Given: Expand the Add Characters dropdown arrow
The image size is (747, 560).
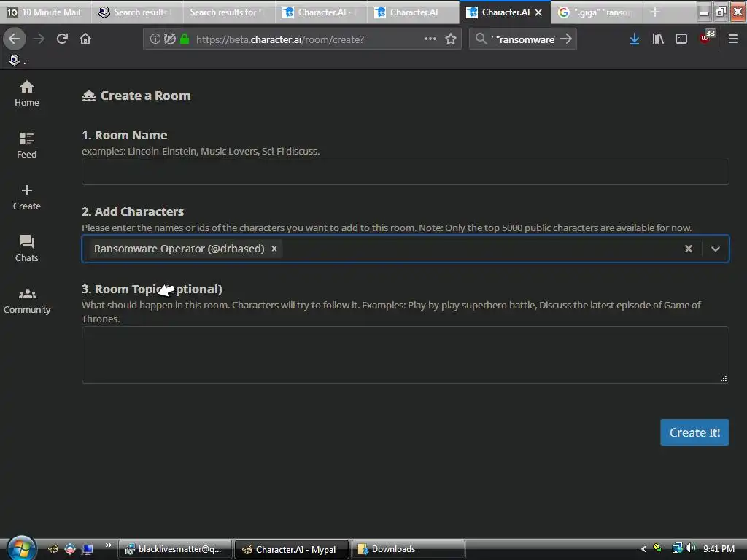Looking at the screenshot, I should pos(715,249).
